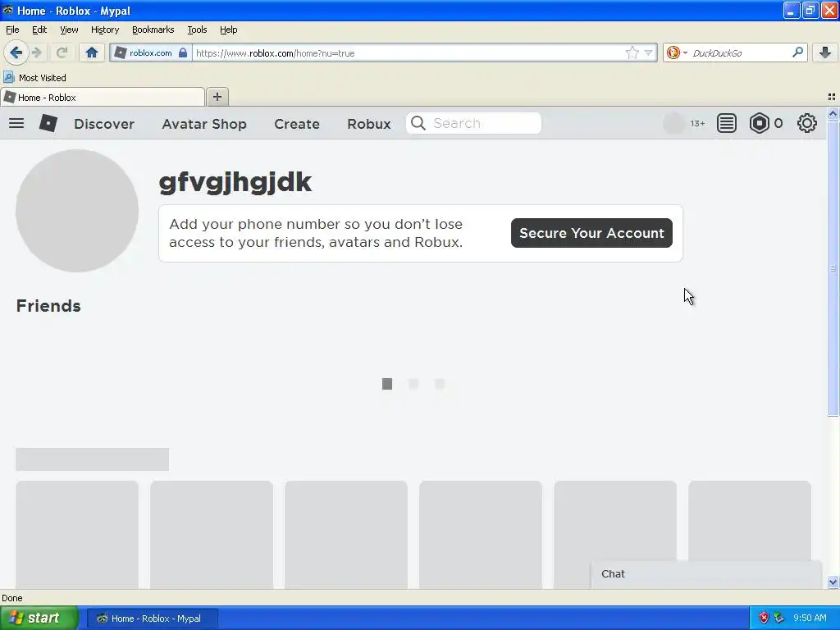
Task: Click the padlock site security icon
Action: pos(183,52)
